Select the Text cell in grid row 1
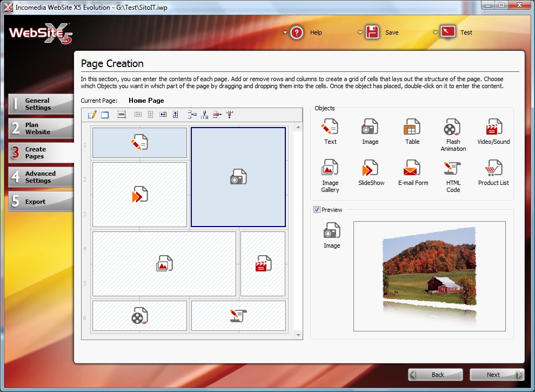 click(x=139, y=143)
